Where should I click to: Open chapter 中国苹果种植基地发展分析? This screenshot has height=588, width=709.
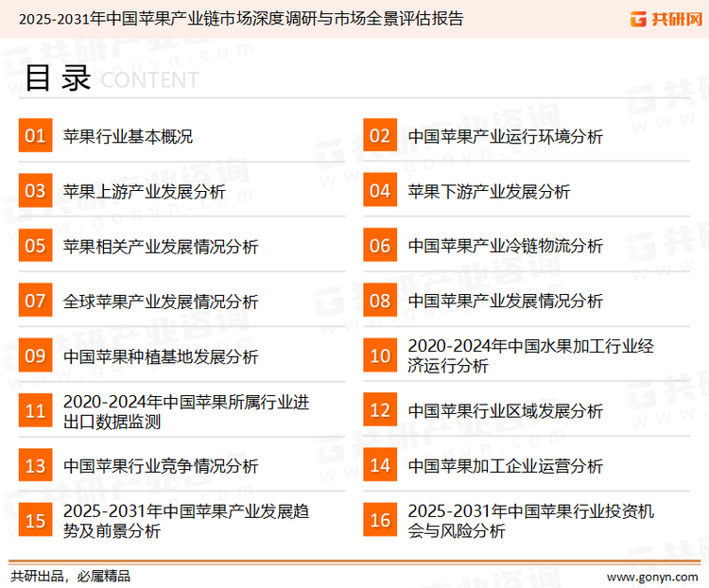tap(161, 357)
